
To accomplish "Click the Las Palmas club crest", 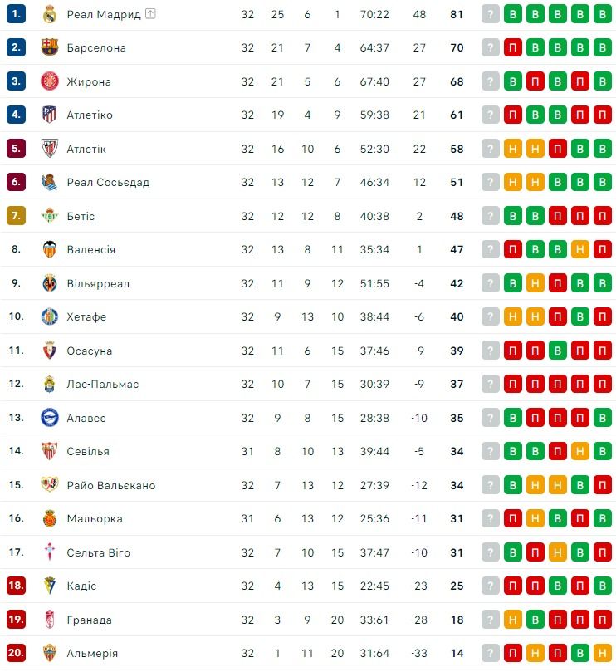I will pos(50,384).
